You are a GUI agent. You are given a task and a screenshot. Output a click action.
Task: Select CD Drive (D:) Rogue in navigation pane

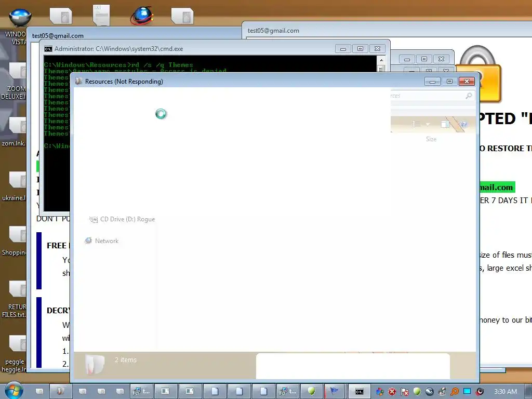[x=122, y=219]
